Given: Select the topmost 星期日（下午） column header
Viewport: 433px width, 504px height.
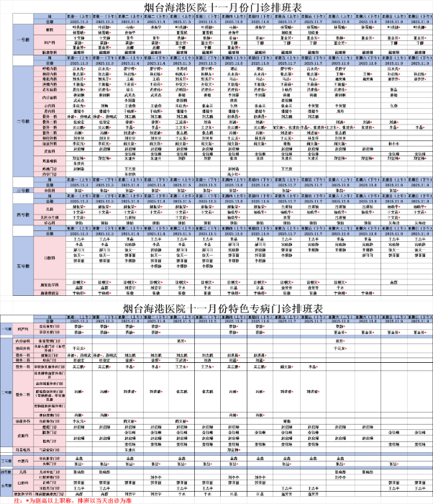Looking at the screenshot, I should click(418, 14).
